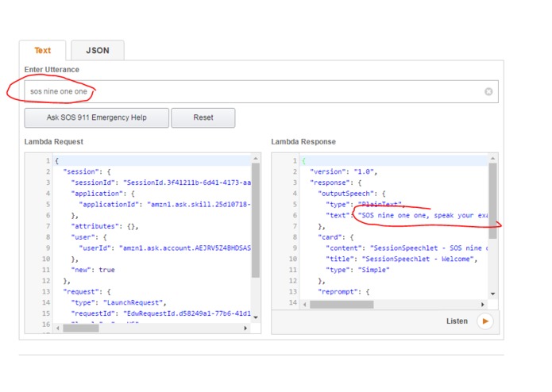The width and height of the screenshot is (552, 392).
Task: Click the "version": "1.0" line in response
Action: [x=344, y=171]
